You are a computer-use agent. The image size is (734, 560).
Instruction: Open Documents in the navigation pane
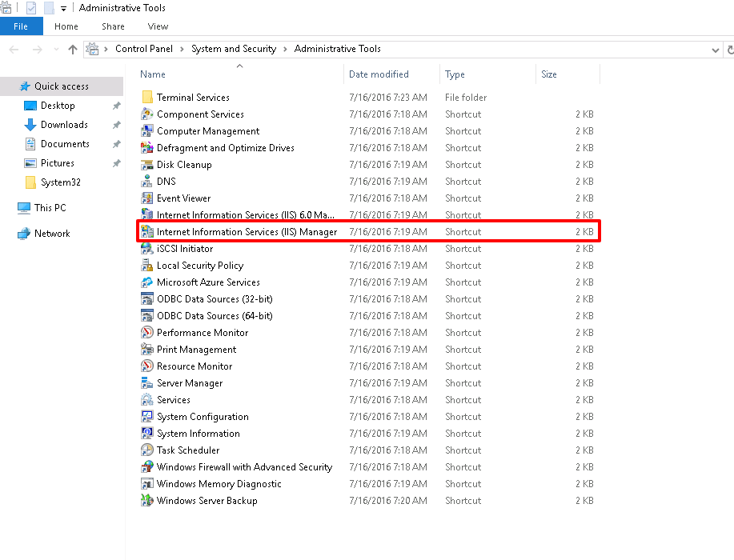65,144
